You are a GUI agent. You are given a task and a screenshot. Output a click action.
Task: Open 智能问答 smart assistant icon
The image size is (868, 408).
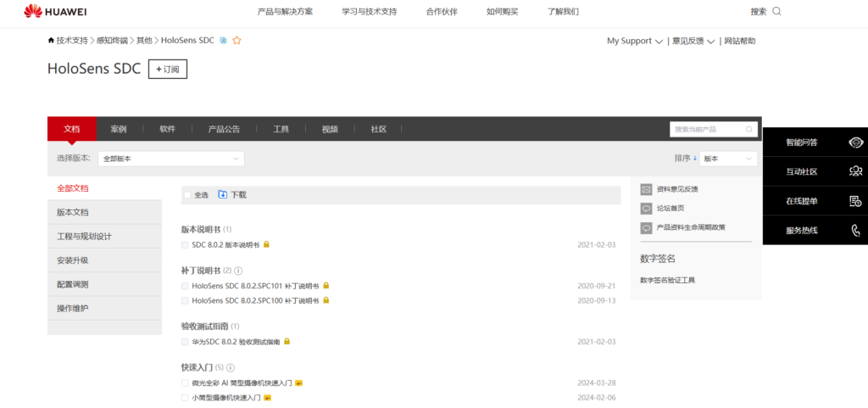tap(855, 143)
